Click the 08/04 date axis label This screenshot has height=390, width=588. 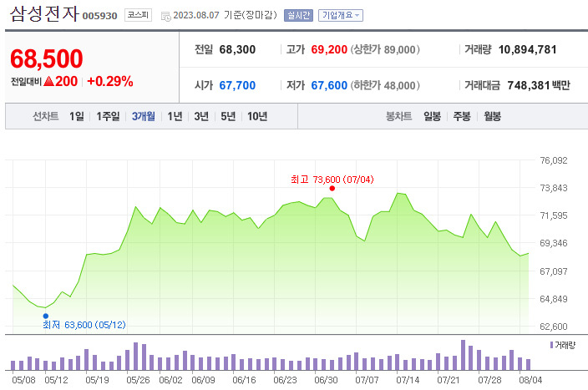[530, 380]
